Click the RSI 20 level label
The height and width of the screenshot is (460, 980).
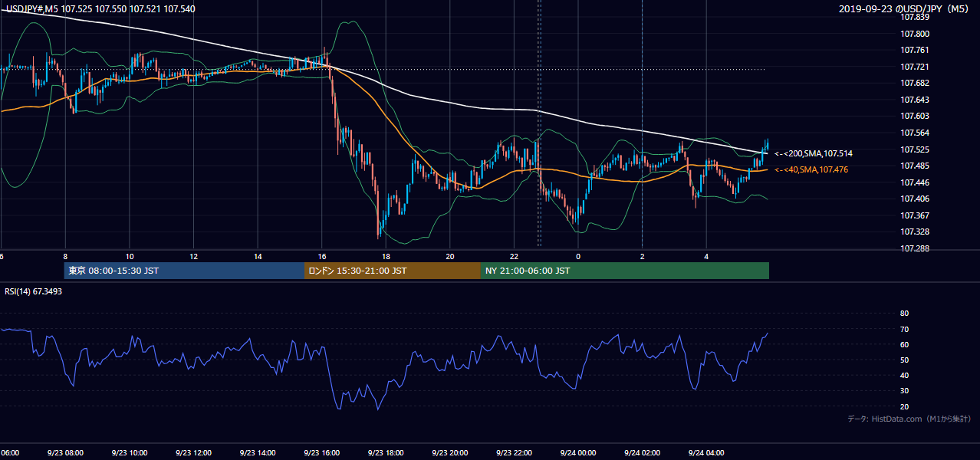click(x=904, y=406)
